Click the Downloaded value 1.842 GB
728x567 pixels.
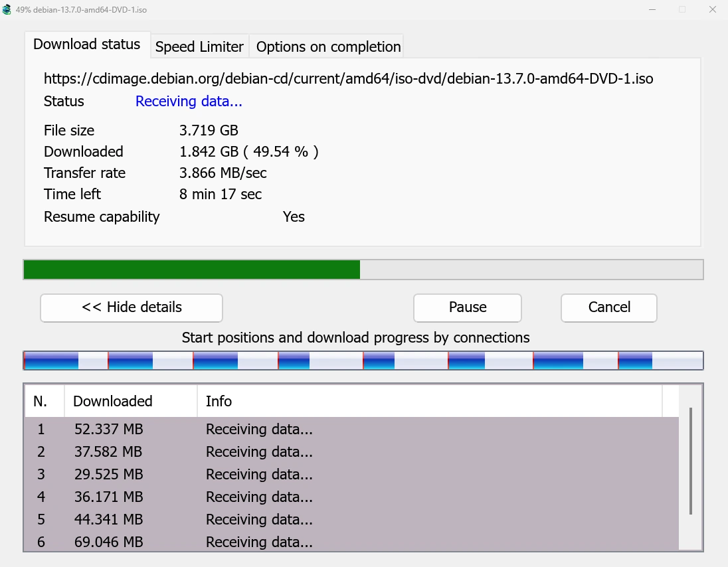tap(249, 152)
